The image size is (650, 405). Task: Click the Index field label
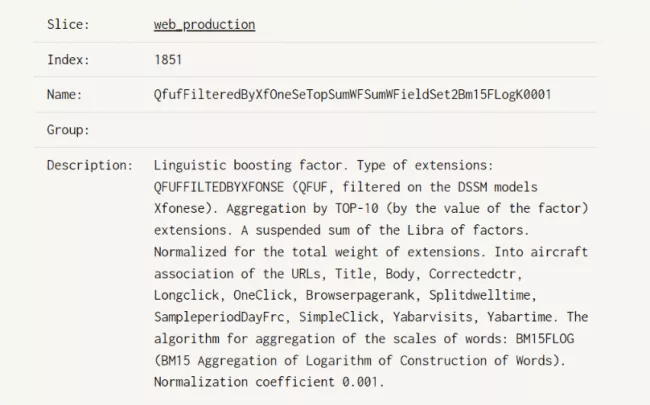68,59
